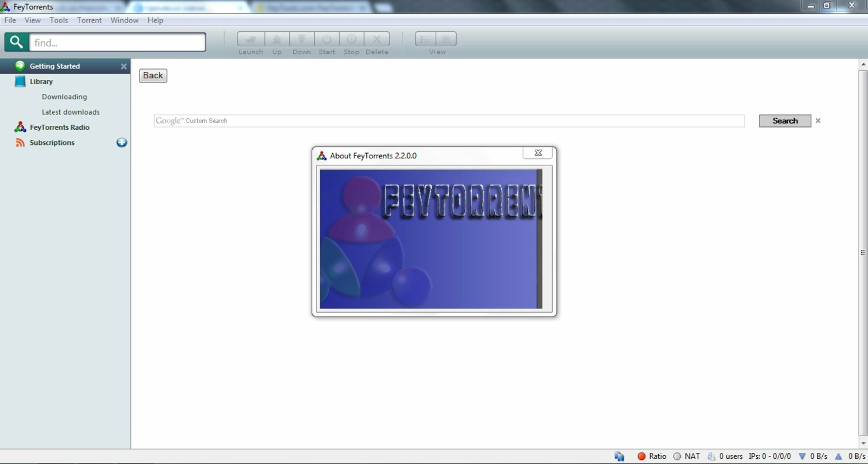Select Downloading under Library
The height and width of the screenshot is (464, 868).
coord(64,97)
